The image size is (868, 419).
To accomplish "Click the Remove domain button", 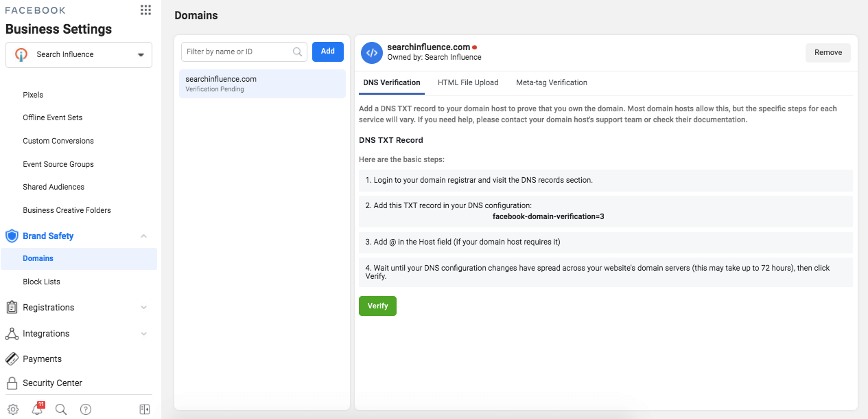I will (828, 53).
